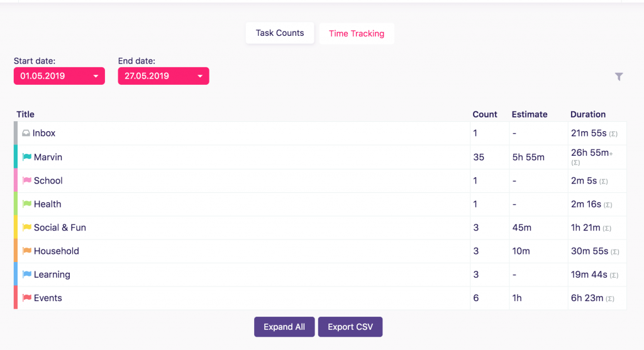This screenshot has width=644, height=350.
Task: Click Marvin's duration 26h 55m+
Action: click(x=591, y=153)
